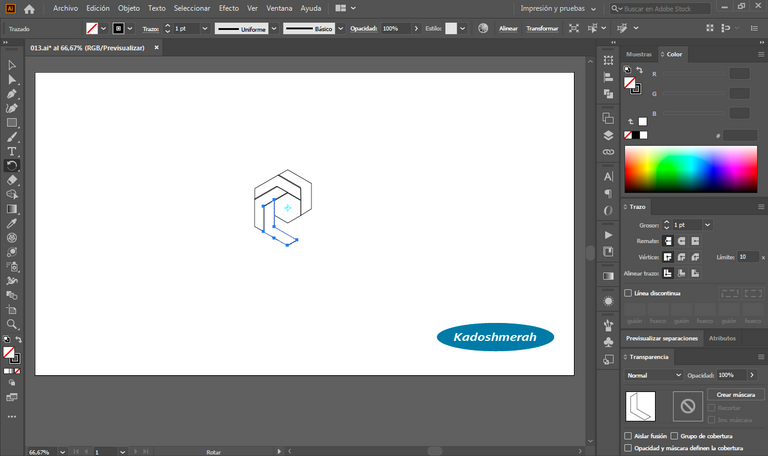The width and height of the screenshot is (768, 456).
Task: Switch to the Atributos tab
Action: [x=722, y=338]
